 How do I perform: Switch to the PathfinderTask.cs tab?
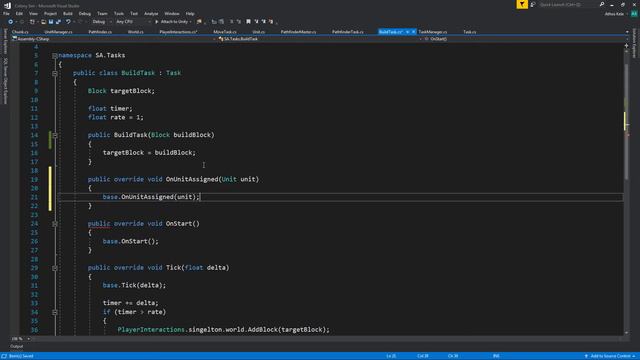pyautogui.click(x=348, y=32)
